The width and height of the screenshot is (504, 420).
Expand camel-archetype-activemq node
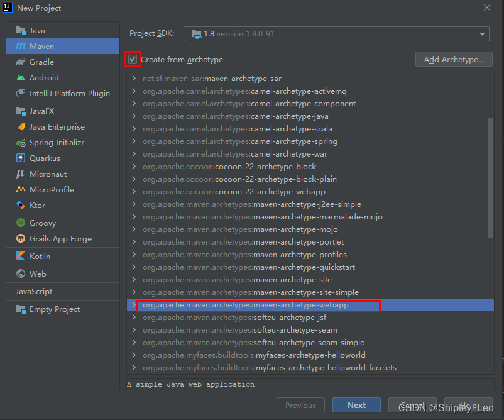pyautogui.click(x=134, y=91)
